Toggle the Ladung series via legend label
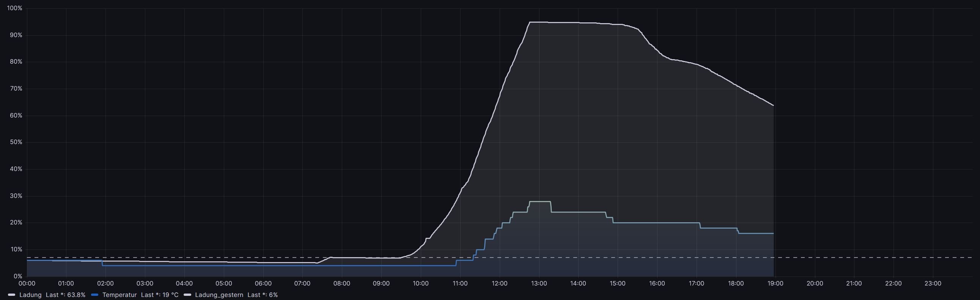This screenshot has width=980, height=300. click(30, 295)
